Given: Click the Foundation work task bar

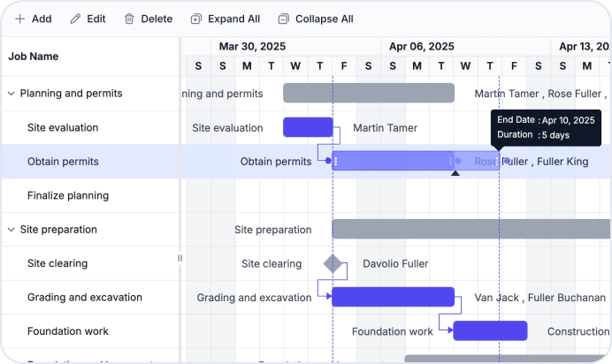Looking at the screenshot, I should 490,331.
